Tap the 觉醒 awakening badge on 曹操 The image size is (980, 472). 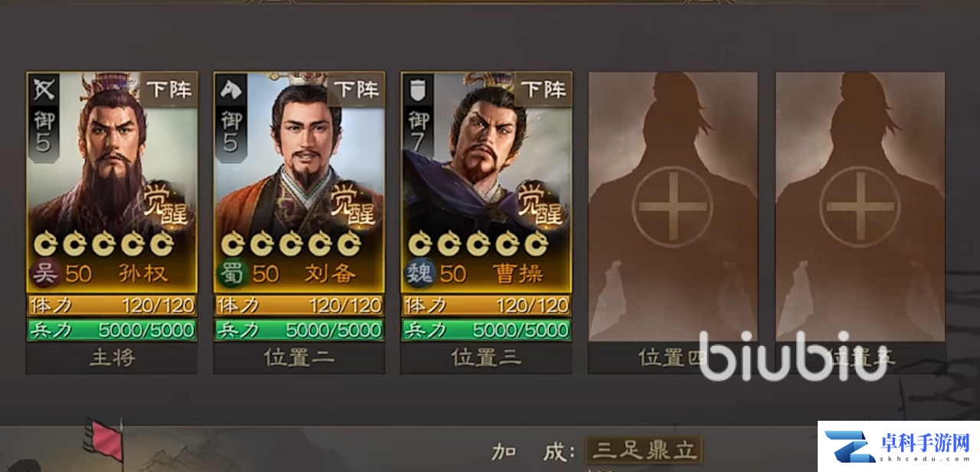coord(538,204)
